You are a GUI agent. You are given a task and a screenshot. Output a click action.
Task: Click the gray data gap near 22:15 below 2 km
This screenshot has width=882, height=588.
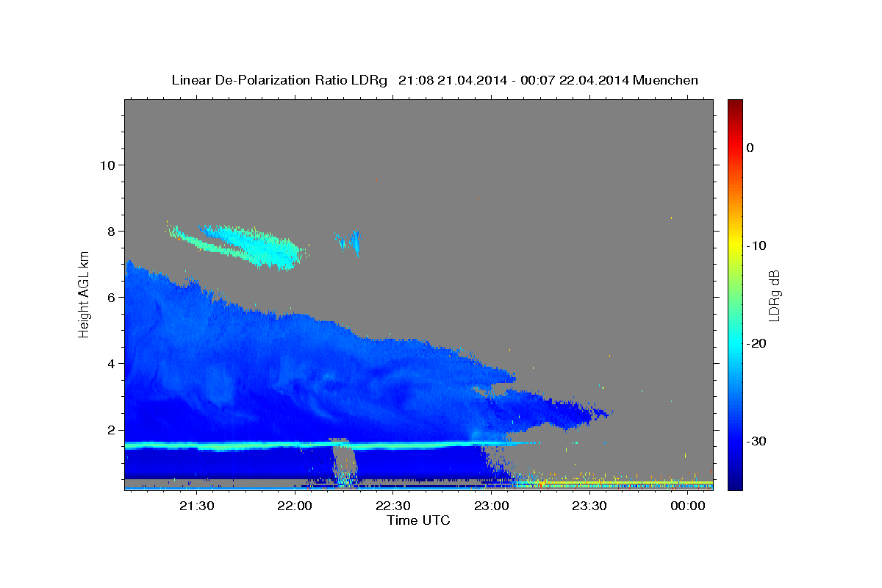[x=344, y=463]
